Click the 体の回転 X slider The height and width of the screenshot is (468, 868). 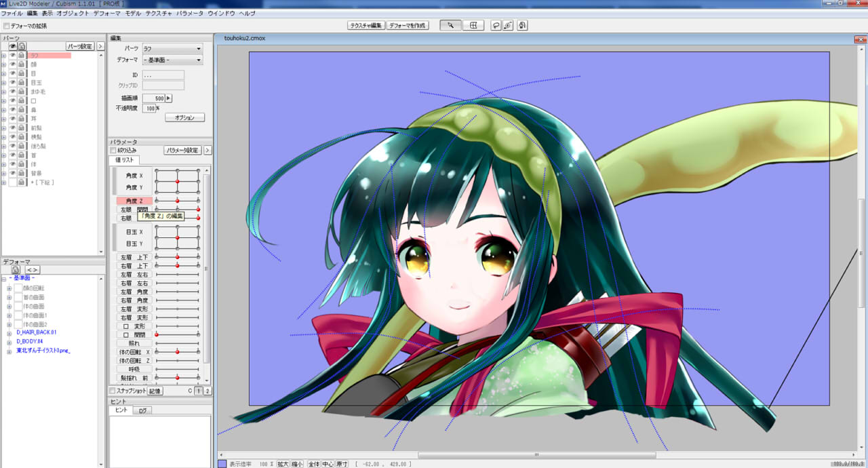click(177, 352)
